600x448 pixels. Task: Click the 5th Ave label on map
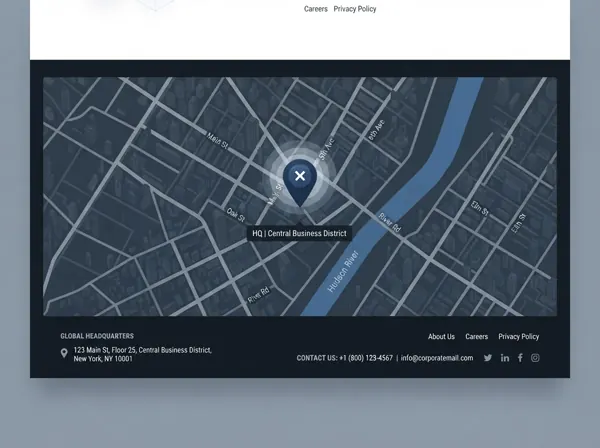(x=326, y=149)
